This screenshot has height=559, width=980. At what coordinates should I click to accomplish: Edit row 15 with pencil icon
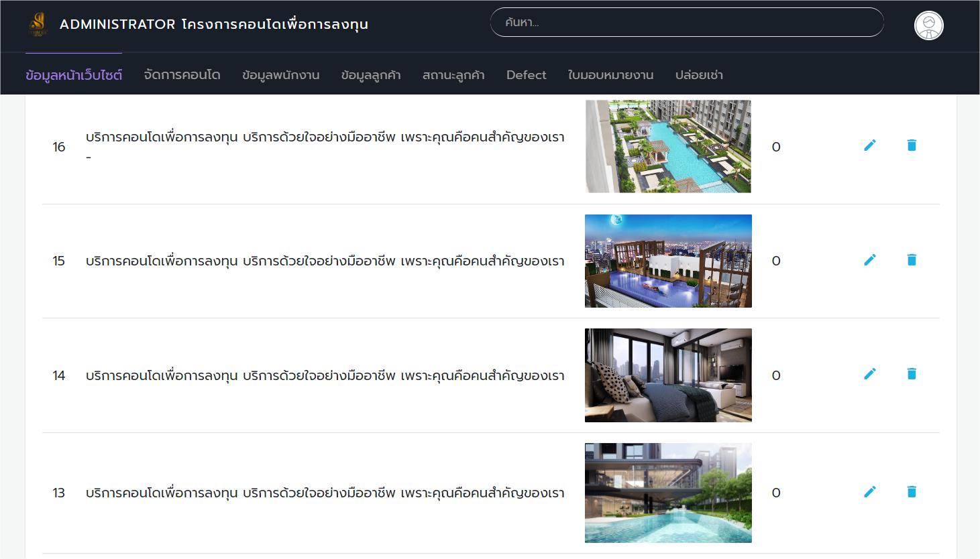pos(869,260)
